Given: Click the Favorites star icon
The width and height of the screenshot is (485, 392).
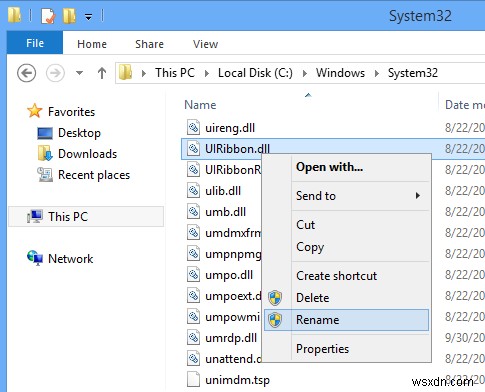Looking at the screenshot, I should point(35,111).
